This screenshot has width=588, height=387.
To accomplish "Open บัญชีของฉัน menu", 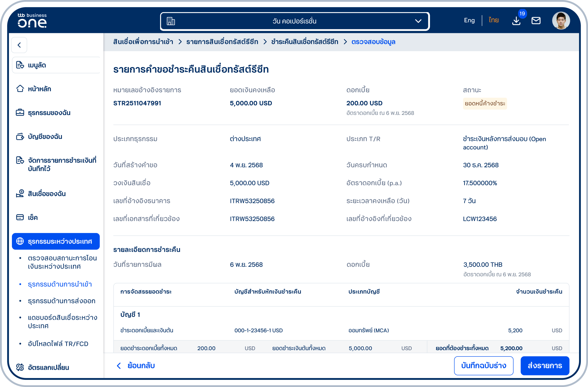I will (x=45, y=137).
